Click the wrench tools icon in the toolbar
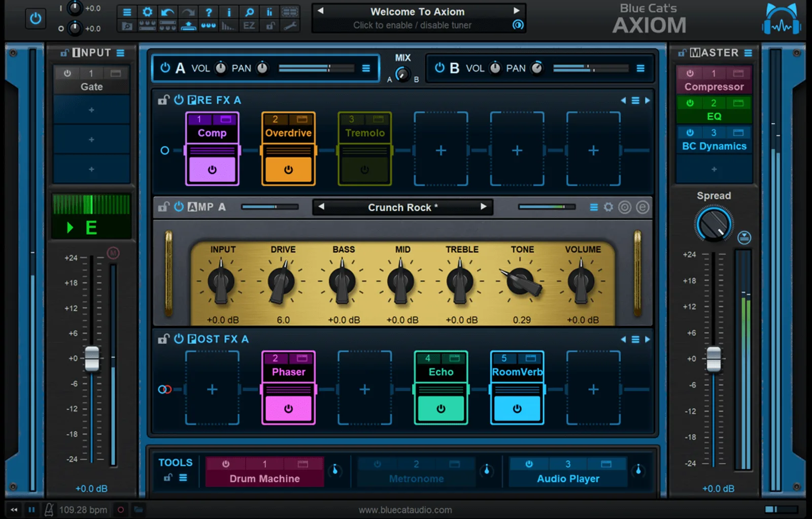Image resolution: width=812 pixels, height=519 pixels. [290, 25]
